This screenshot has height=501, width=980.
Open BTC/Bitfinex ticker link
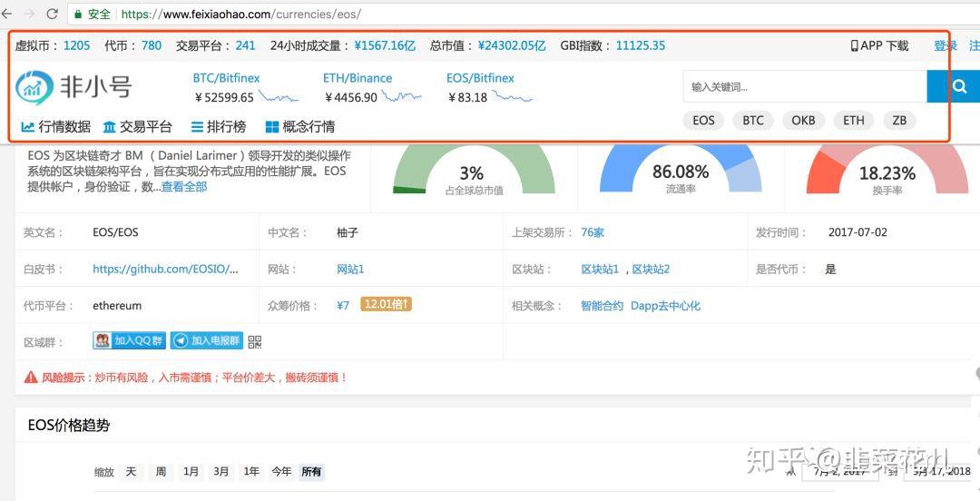coord(226,78)
